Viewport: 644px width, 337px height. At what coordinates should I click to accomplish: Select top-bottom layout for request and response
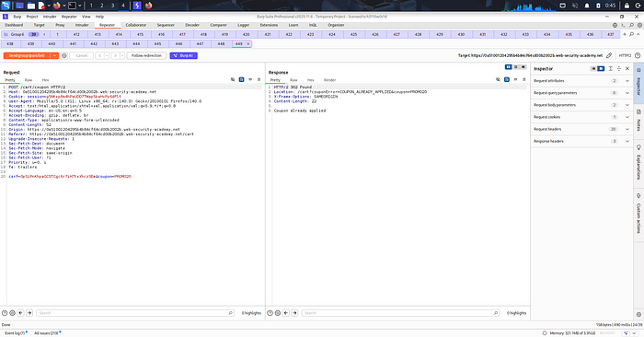[x=516, y=67]
